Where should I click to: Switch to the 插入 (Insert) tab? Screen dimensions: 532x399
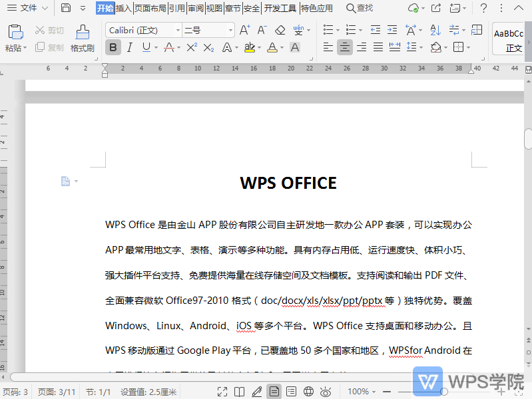124,8
